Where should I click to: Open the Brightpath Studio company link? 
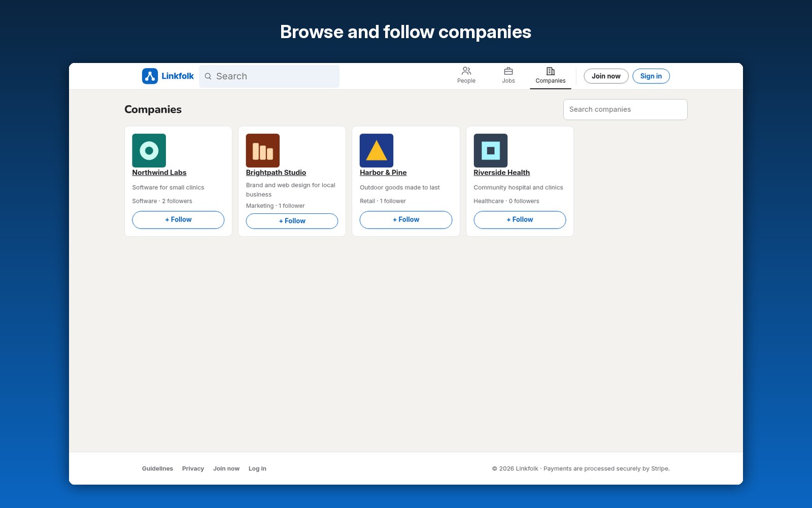[x=276, y=173]
